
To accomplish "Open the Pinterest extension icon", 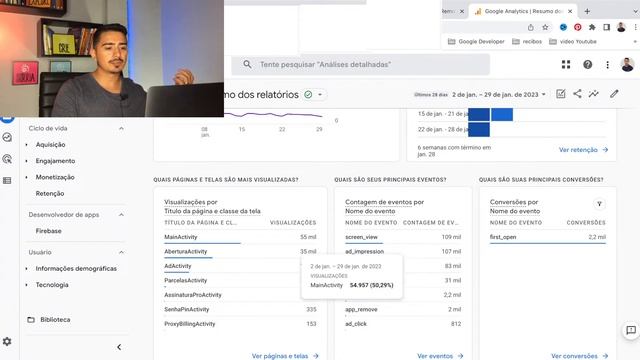I will tap(578, 27).
